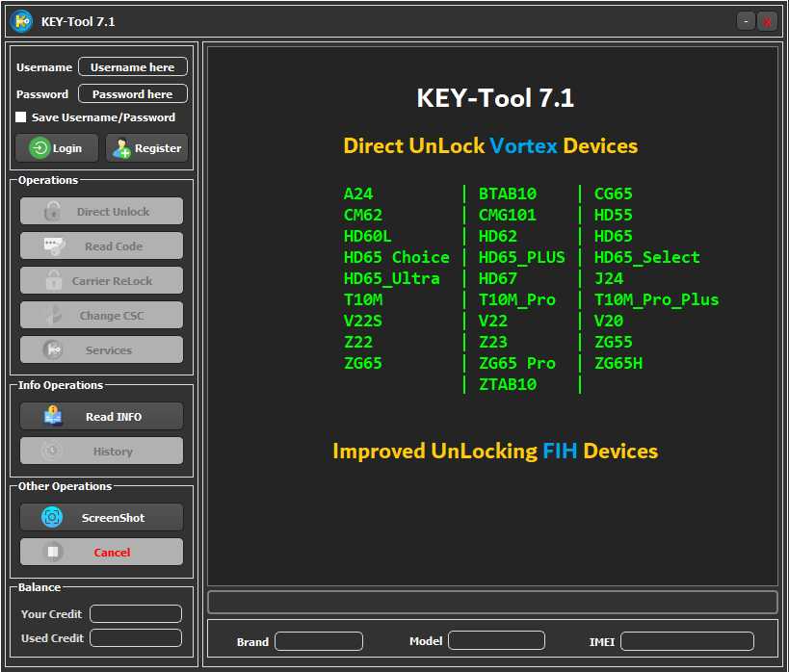
Task: Click the Register add-user icon
Action: (122, 148)
